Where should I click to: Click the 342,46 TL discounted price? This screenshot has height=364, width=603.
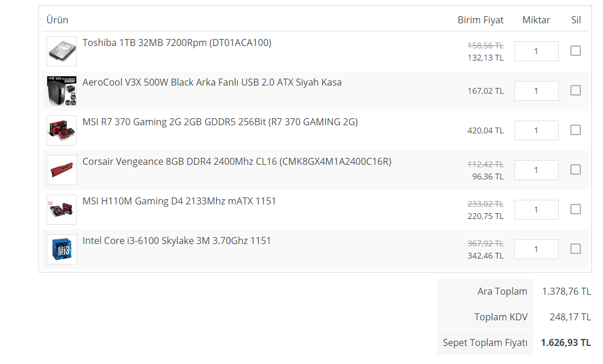[485, 256]
